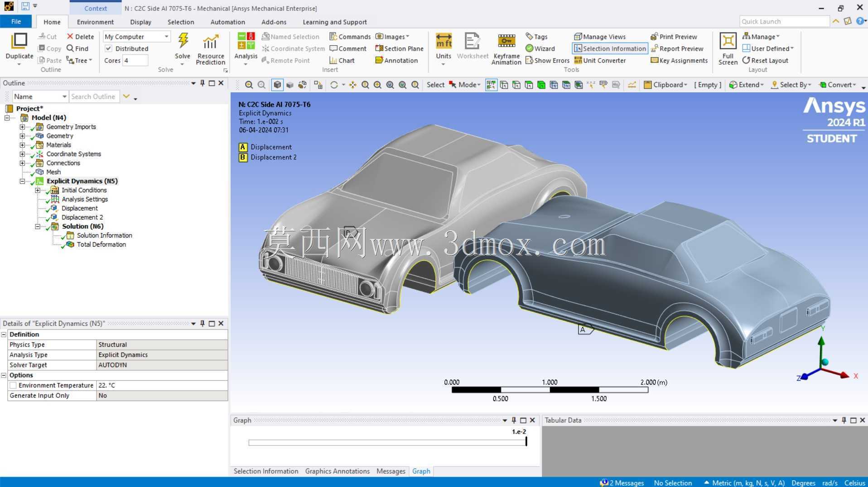Image resolution: width=868 pixels, height=487 pixels.
Task: Add an Annotation
Action: pyautogui.click(x=396, y=60)
